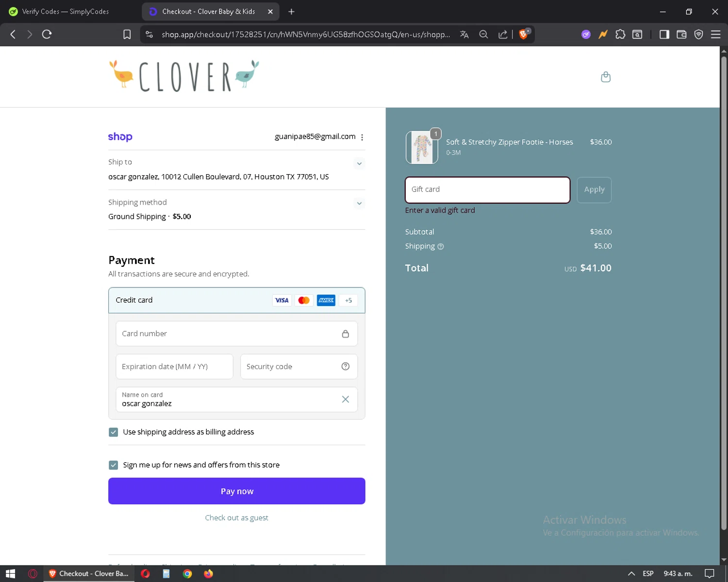
Task: Bookmark this page
Action: pyautogui.click(x=127, y=34)
